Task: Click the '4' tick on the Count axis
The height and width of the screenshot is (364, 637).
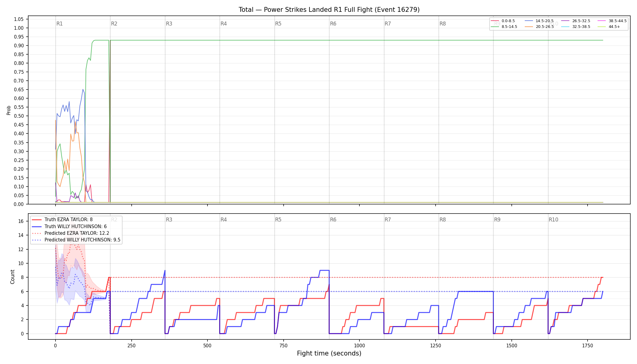Action: point(22,305)
